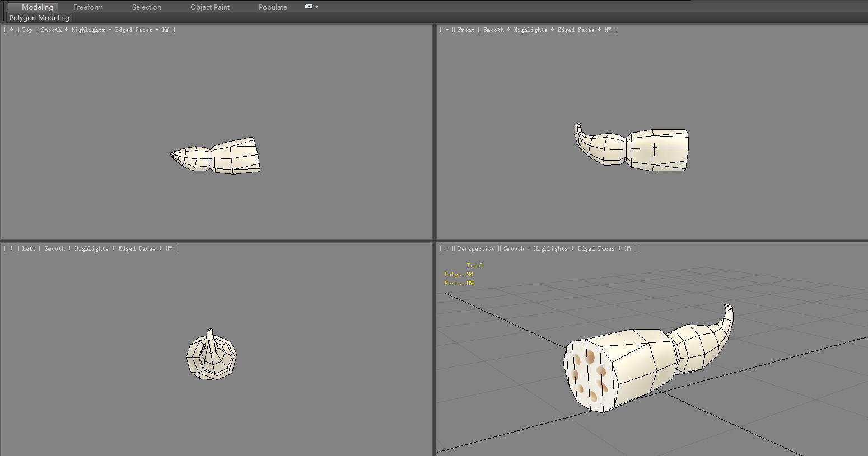Click the 'Polys: 94' statistic text
Image resolution: width=868 pixels, height=456 pixels.
(x=459, y=274)
